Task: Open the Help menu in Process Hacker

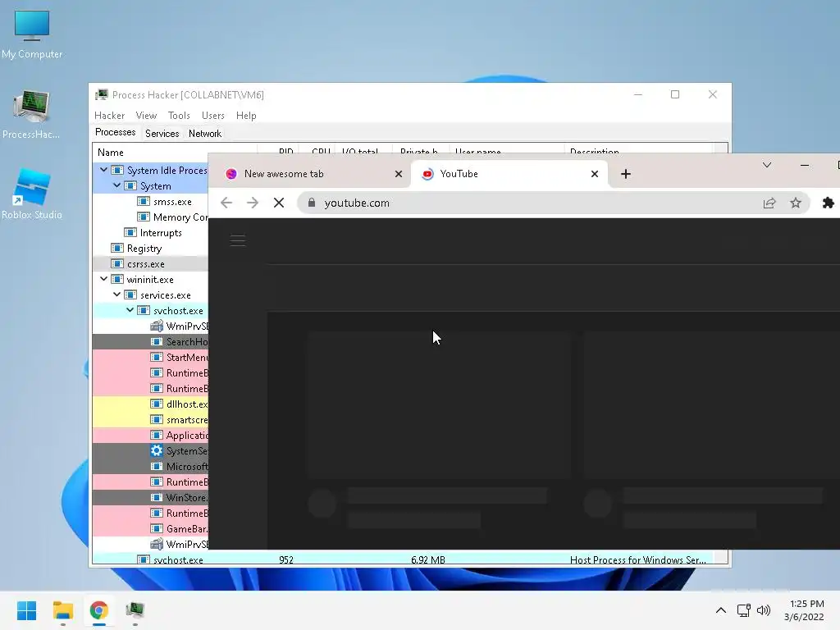Action: click(246, 115)
